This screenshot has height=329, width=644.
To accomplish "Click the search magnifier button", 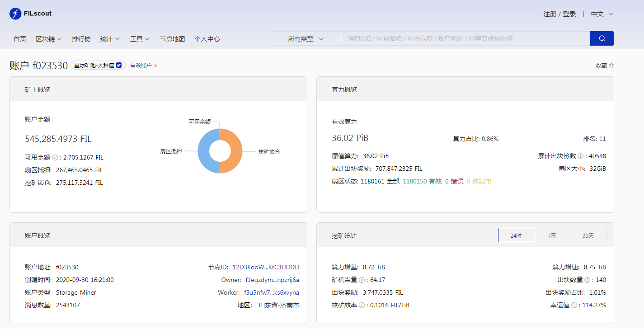I will [602, 38].
